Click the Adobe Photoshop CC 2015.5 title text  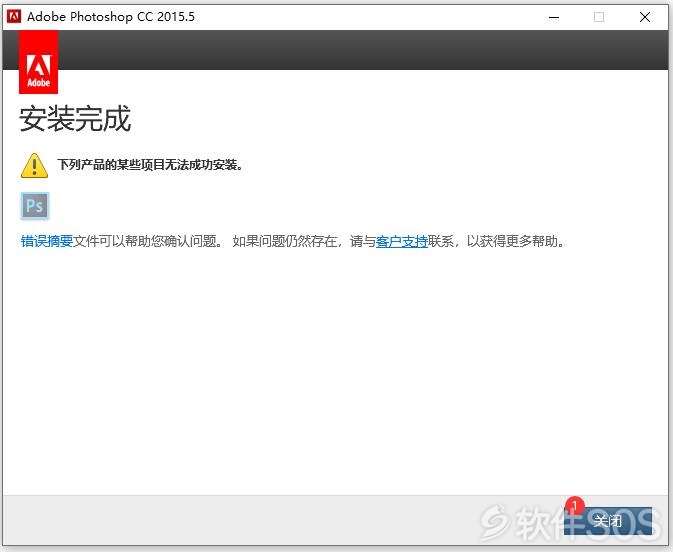(111, 17)
